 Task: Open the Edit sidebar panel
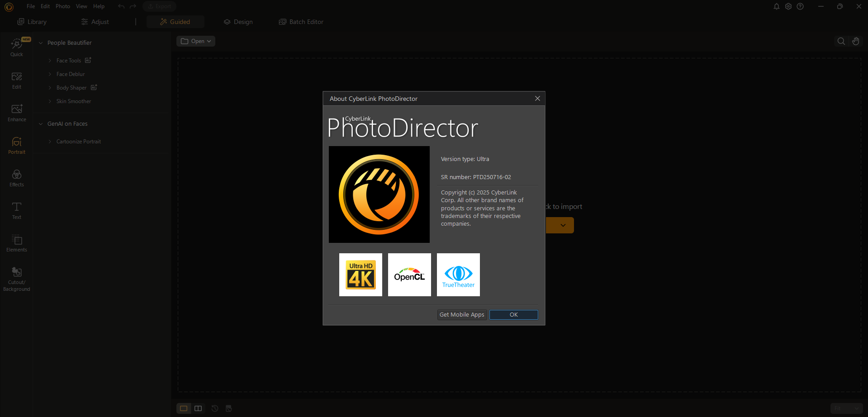point(17,81)
